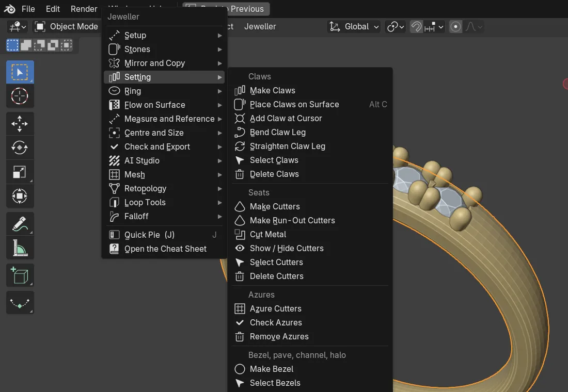Open the Render menu
The image size is (568, 392).
click(84, 9)
